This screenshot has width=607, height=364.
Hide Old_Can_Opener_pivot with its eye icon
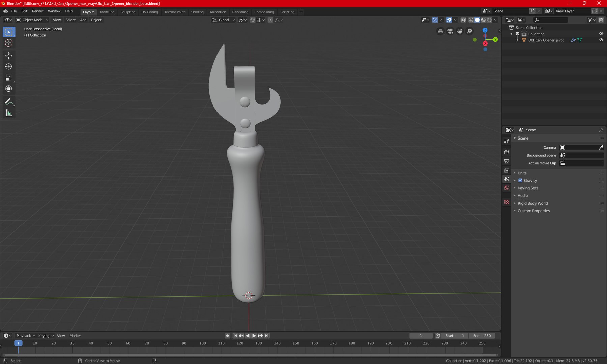pos(601,40)
